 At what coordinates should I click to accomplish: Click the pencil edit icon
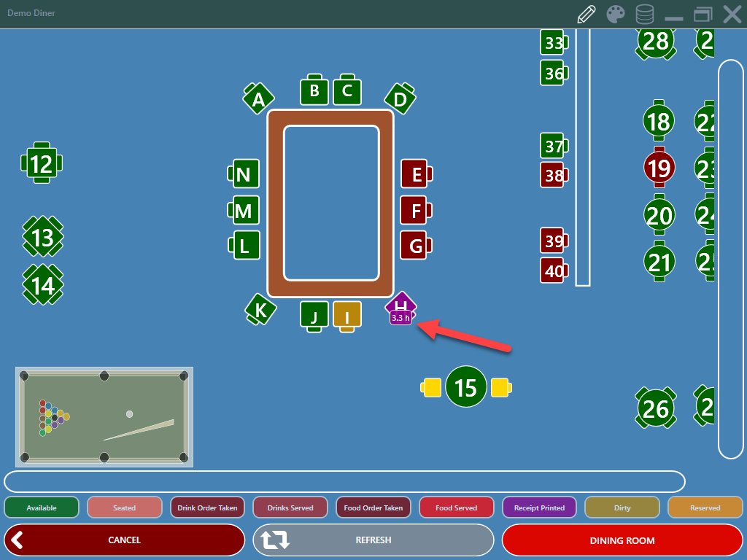point(587,14)
